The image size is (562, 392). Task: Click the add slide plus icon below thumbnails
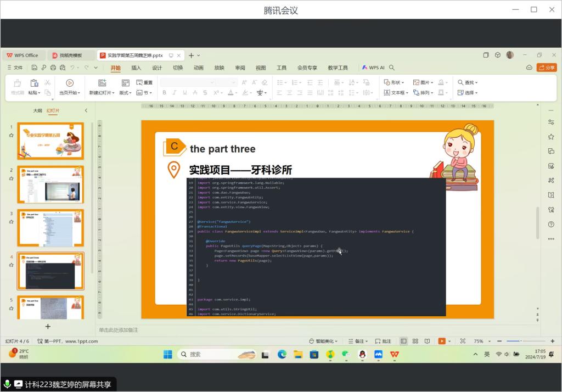click(x=48, y=326)
